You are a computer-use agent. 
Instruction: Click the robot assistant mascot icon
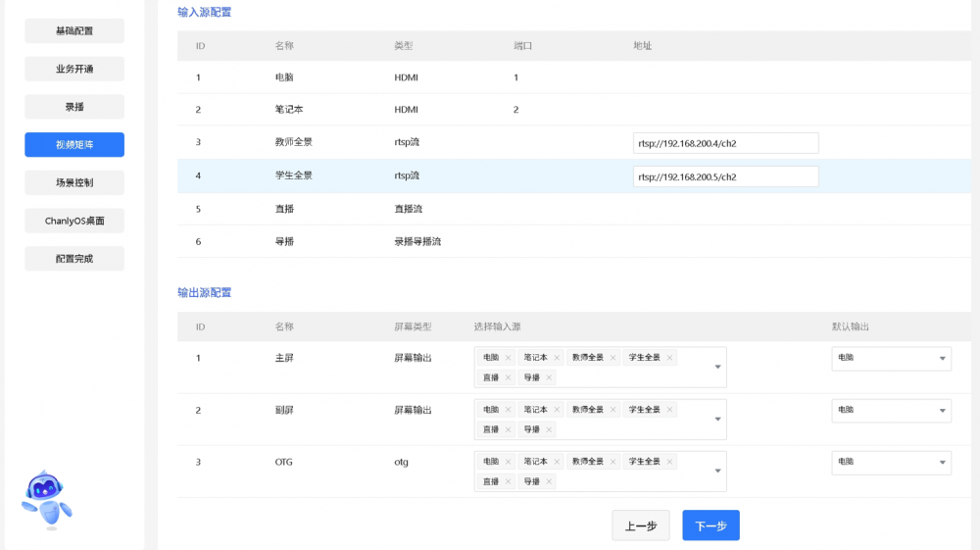point(46,496)
